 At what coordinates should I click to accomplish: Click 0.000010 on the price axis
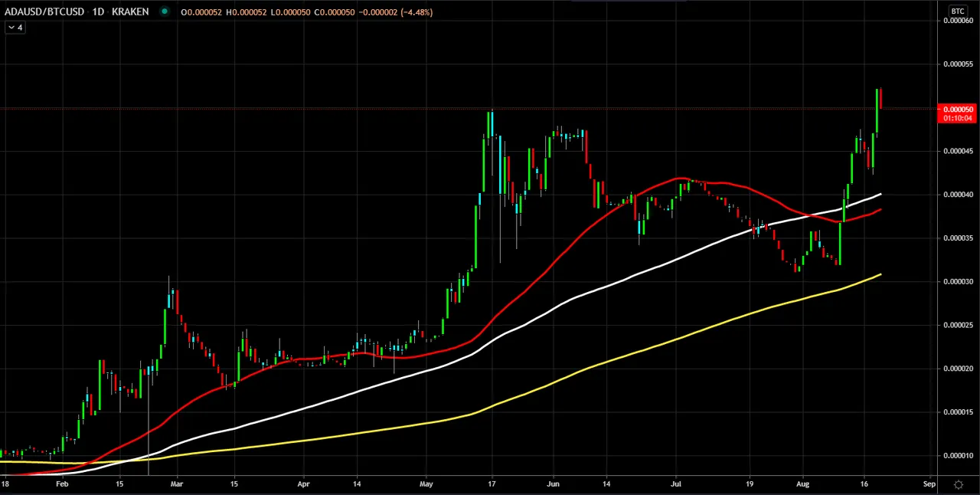[x=958, y=456]
